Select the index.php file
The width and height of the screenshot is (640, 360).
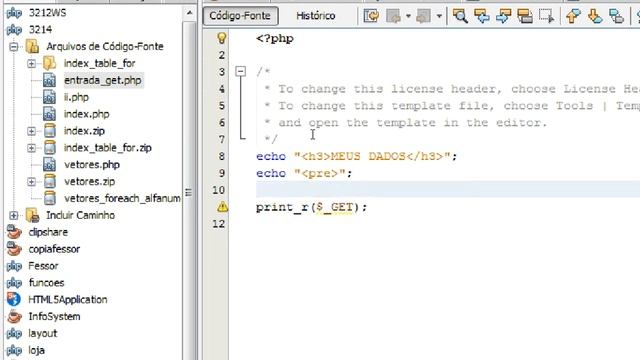(x=87, y=114)
